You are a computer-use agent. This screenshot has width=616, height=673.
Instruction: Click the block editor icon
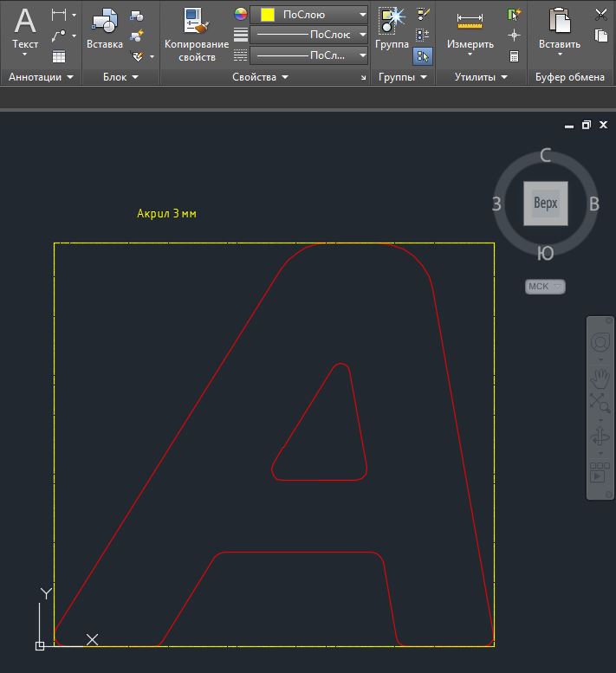[137, 36]
